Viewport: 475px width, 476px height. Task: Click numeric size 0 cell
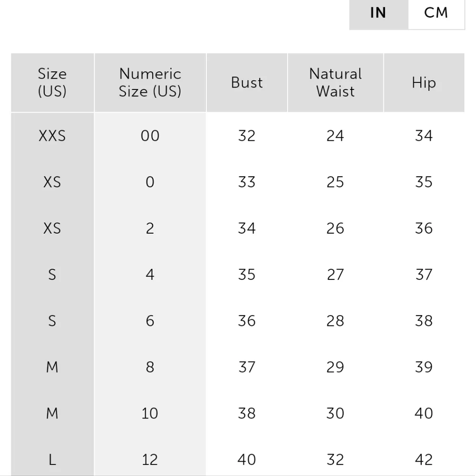point(150,182)
